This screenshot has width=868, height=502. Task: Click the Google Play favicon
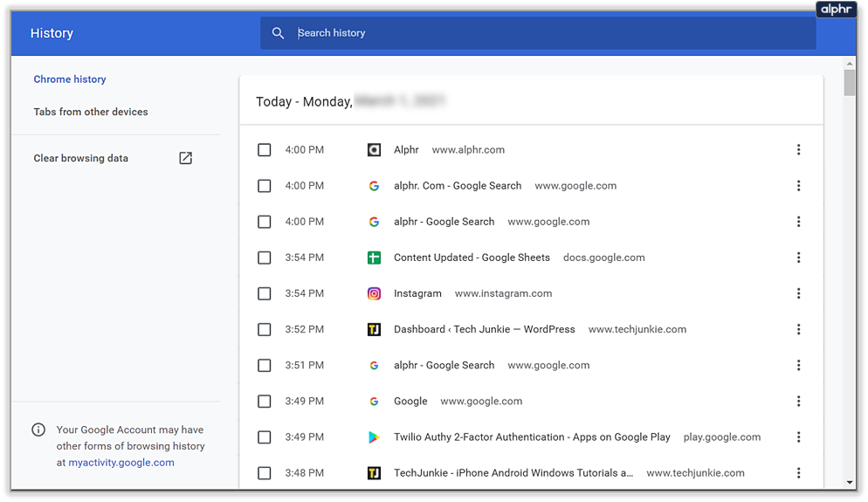point(374,437)
